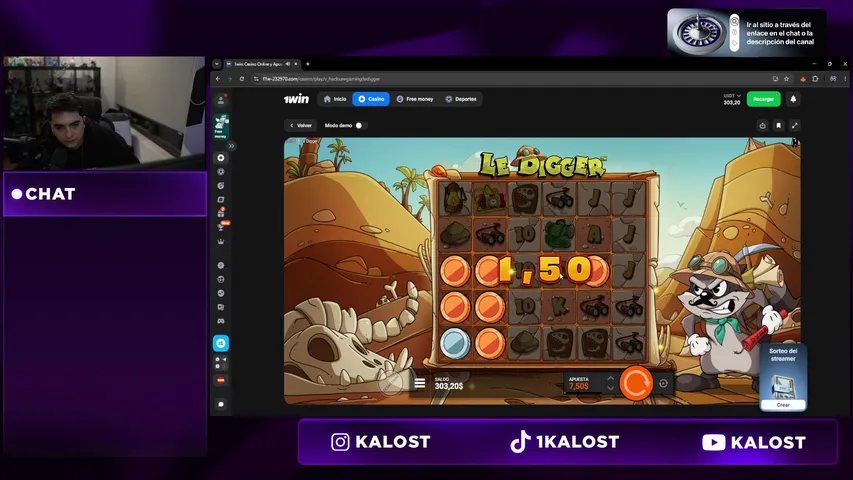Open Free money sidebar promo tile
853x480 pixels.
point(221,127)
